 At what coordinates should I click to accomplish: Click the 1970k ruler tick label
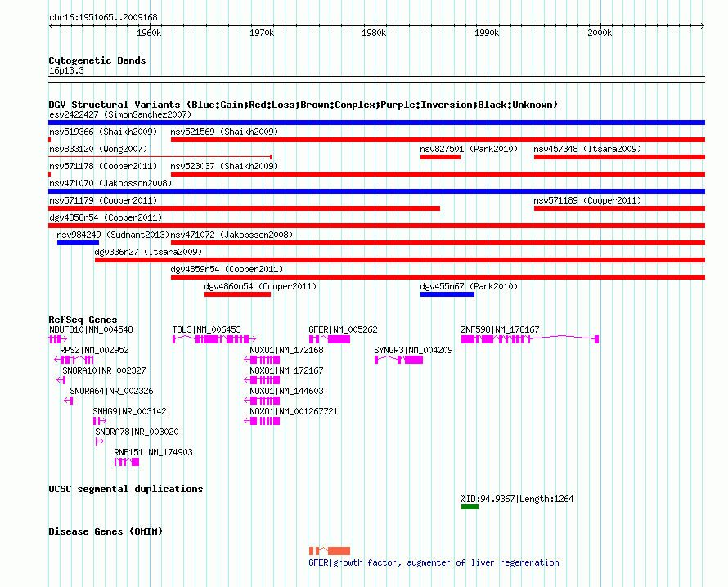pyautogui.click(x=262, y=33)
